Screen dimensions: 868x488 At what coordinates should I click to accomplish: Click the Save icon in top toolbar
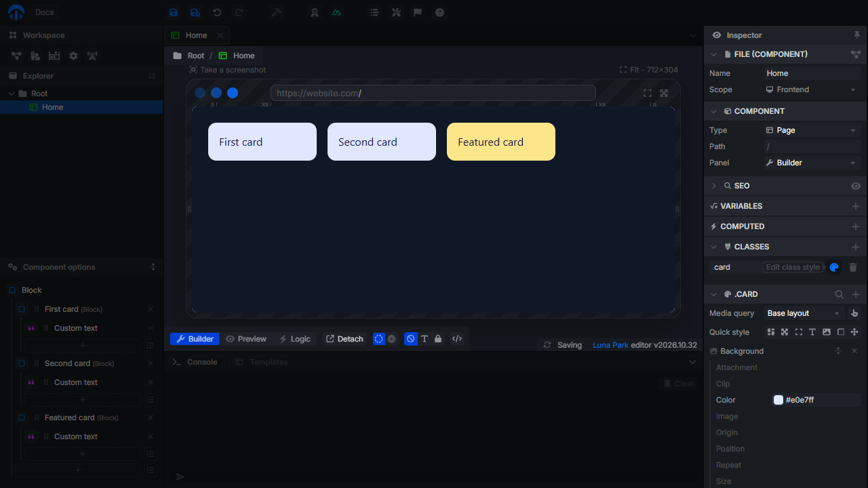tap(174, 12)
